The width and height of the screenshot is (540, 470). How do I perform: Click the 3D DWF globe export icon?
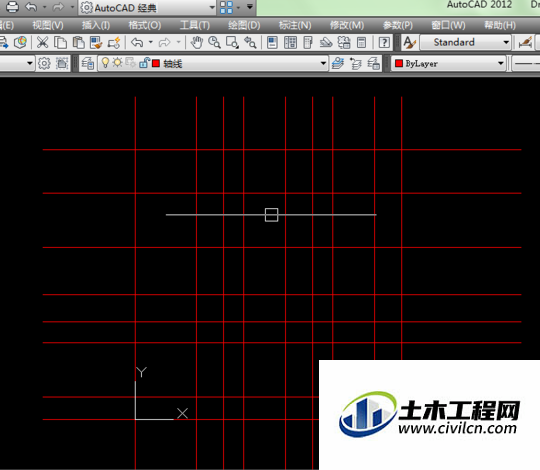click(21, 43)
